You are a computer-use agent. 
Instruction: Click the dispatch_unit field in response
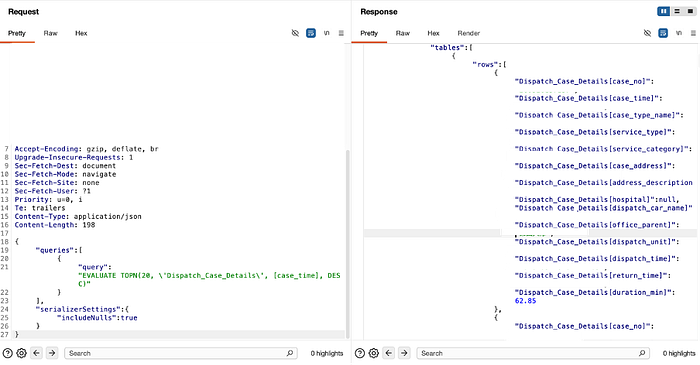pos(597,242)
